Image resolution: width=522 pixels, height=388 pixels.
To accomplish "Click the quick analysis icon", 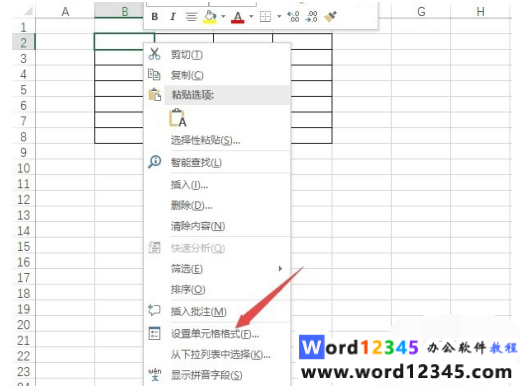I will click(x=154, y=247).
